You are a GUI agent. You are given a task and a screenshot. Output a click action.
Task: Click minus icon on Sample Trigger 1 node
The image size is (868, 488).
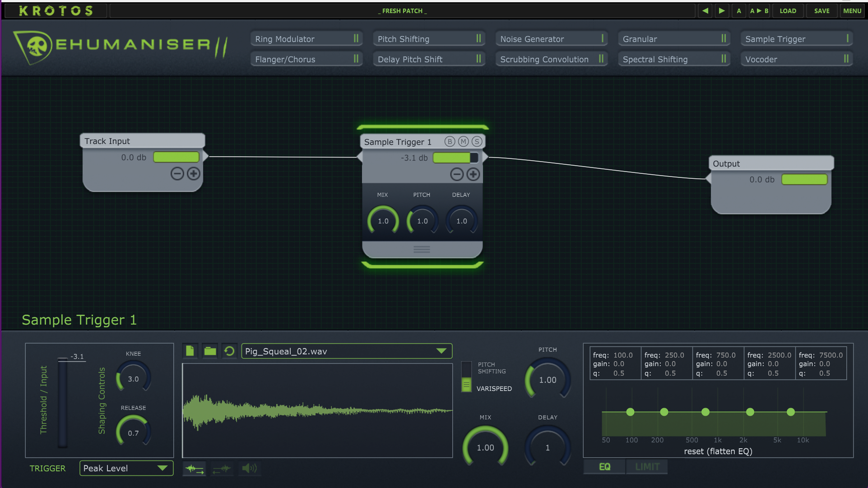pyautogui.click(x=457, y=174)
